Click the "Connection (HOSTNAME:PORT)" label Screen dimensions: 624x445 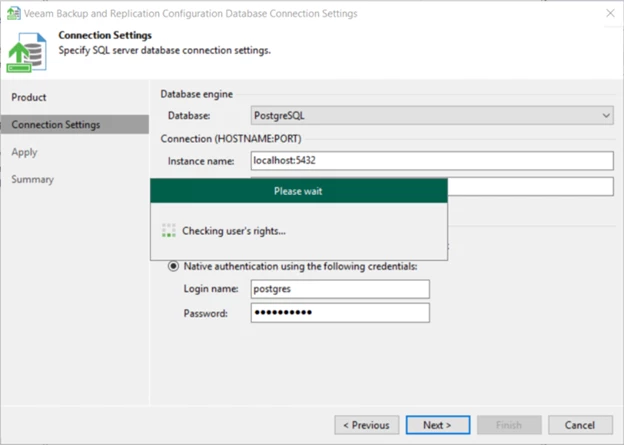(x=231, y=139)
